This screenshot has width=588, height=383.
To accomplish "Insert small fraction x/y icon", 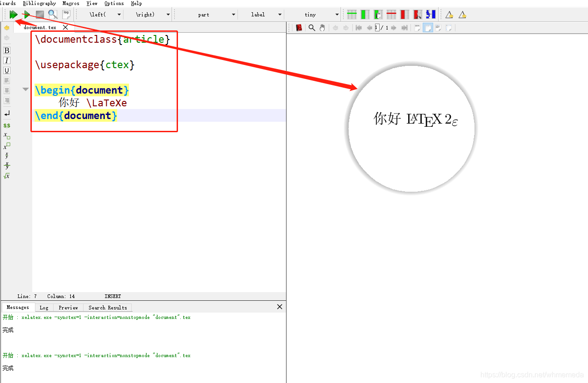I will 7,156.
